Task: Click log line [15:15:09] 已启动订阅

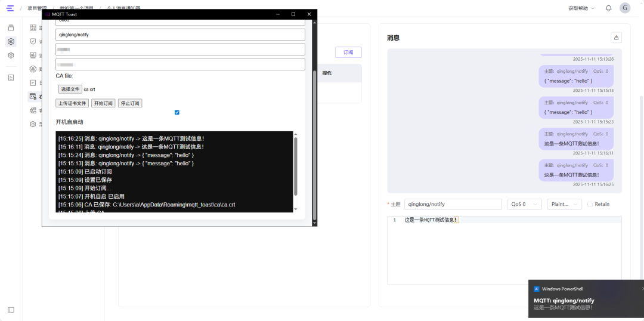Action: [x=85, y=171]
